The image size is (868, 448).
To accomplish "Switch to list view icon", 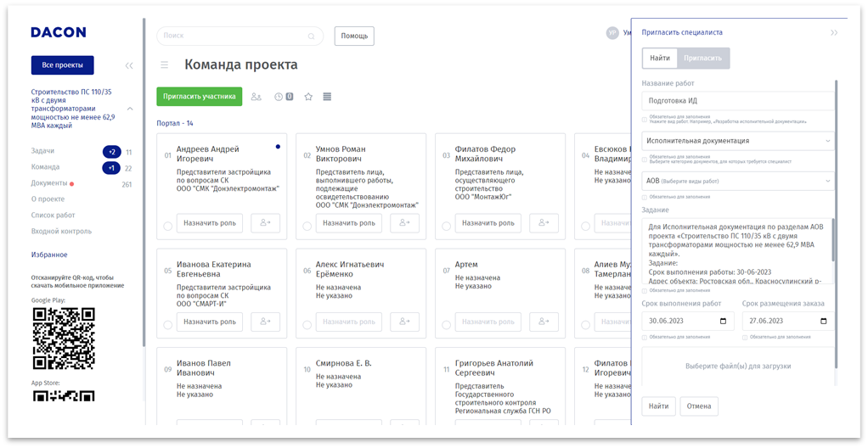I will 327,97.
